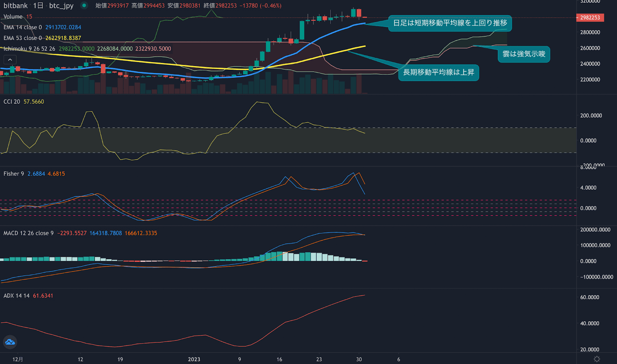Open the 1日 timeframe selector
The width and height of the screenshot is (617, 364).
tap(39, 6)
